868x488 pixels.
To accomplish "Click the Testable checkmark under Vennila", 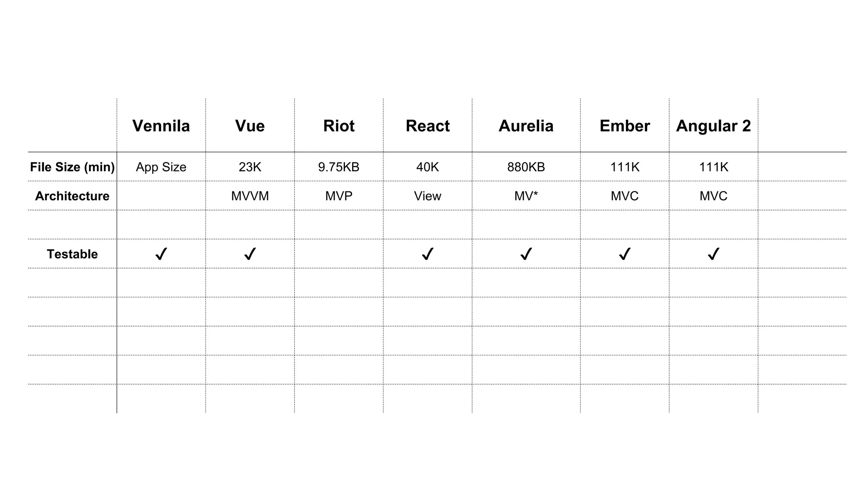I will [x=161, y=254].
